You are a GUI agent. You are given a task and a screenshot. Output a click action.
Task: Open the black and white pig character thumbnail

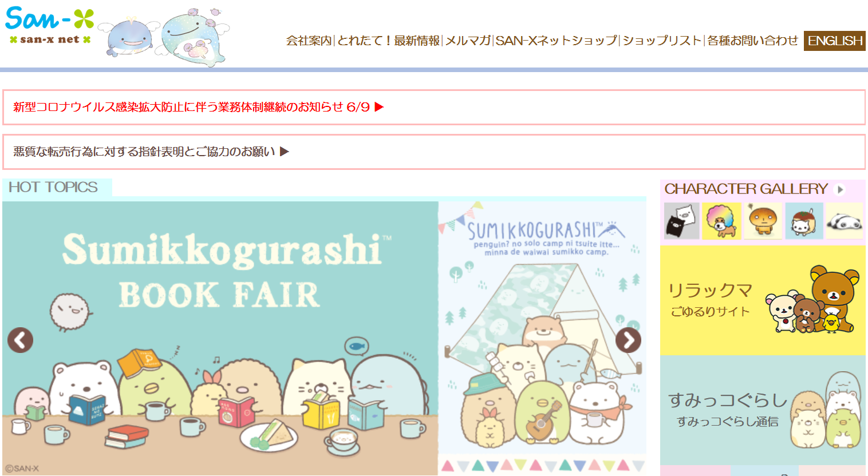[681, 221]
